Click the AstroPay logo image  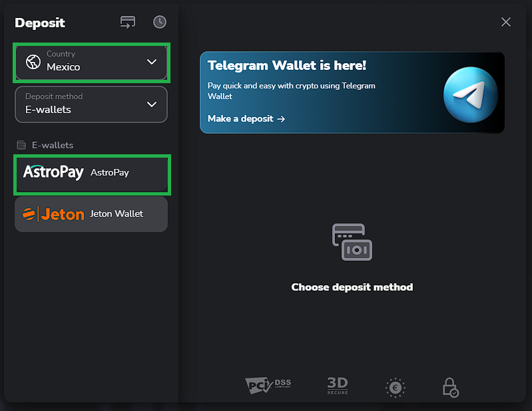click(53, 172)
